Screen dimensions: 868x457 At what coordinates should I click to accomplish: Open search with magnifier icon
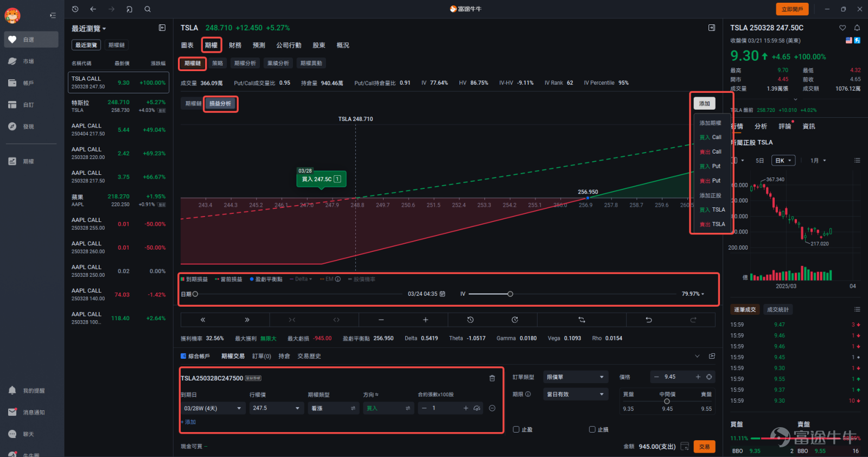click(x=148, y=9)
